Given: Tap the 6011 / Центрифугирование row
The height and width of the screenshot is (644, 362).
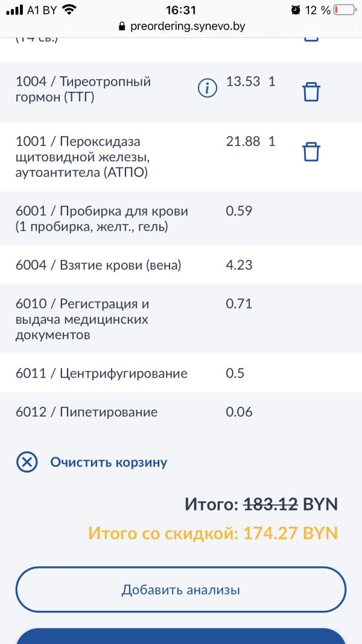Looking at the screenshot, I should [x=181, y=373].
